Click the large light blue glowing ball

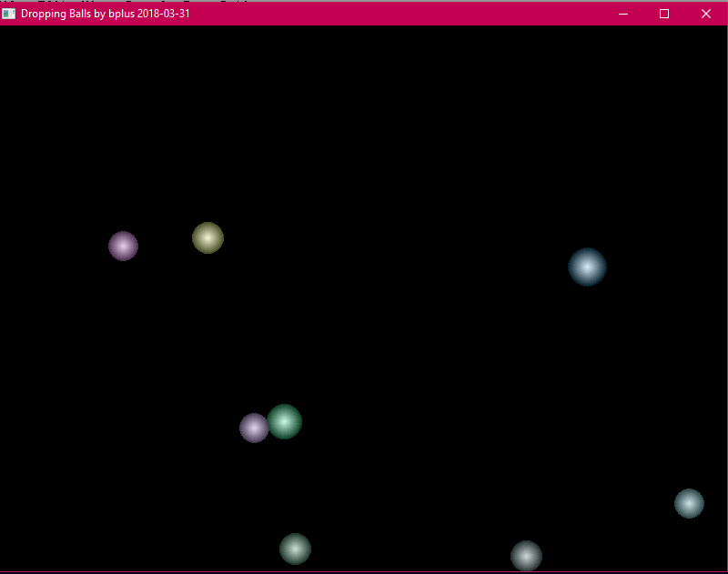point(587,267)
